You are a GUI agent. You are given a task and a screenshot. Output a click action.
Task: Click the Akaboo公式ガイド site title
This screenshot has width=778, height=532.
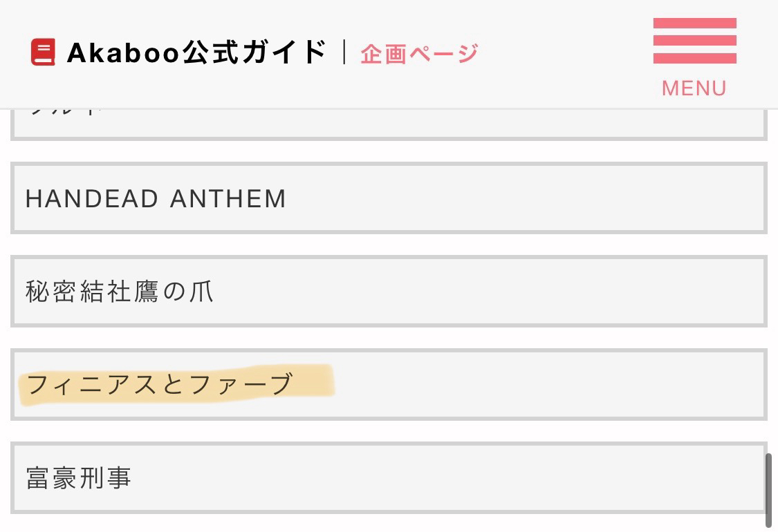coord(196,53)
